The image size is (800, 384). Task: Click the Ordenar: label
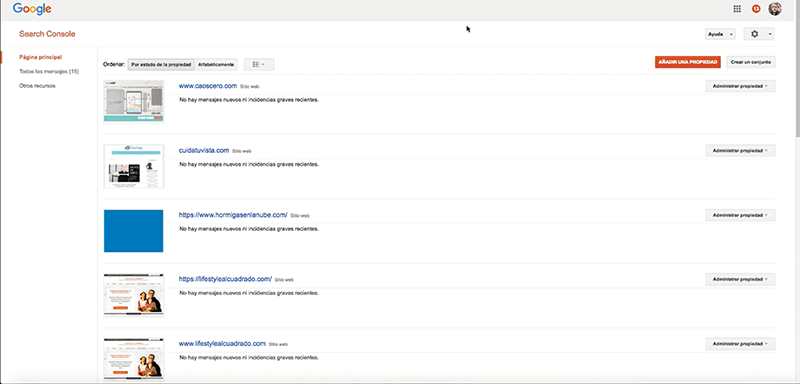coord(114,64)
